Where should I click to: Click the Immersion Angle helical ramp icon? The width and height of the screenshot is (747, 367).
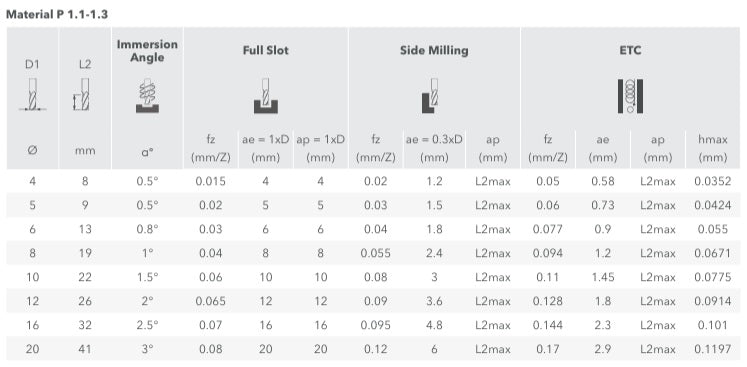pos(147,95)
